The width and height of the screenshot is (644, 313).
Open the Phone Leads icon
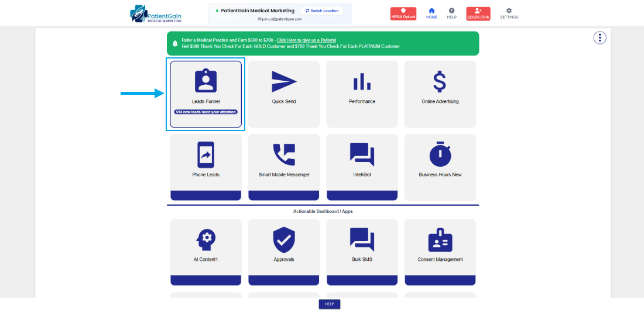(205, 154)
